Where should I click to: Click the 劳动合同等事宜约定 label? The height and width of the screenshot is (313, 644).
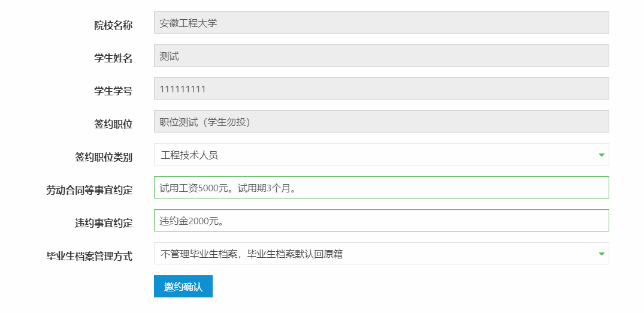click(x=89, y=191)
